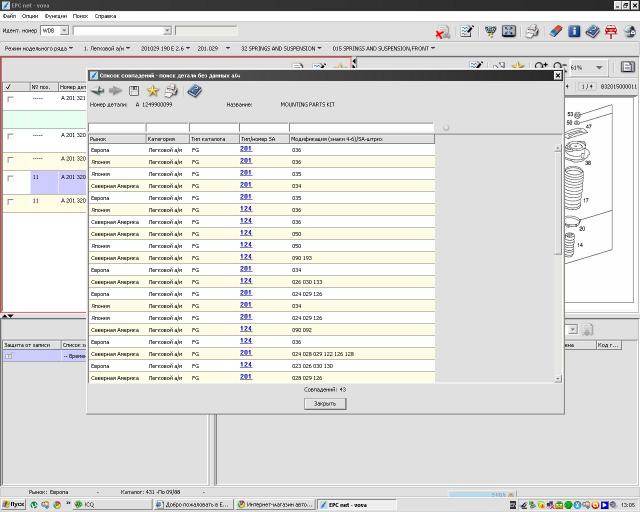Click the filter field above the Категория column
Viewport: 640px width, 512px height.
[167, 127]
